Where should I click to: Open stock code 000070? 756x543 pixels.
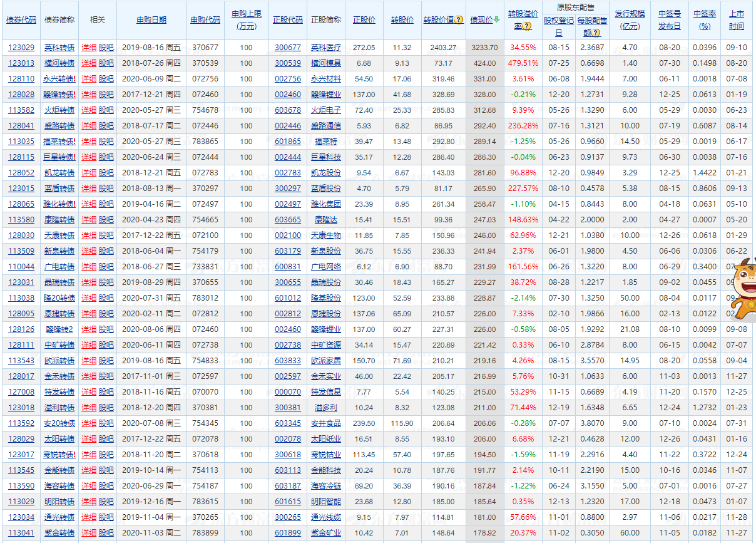coord(288,392)
